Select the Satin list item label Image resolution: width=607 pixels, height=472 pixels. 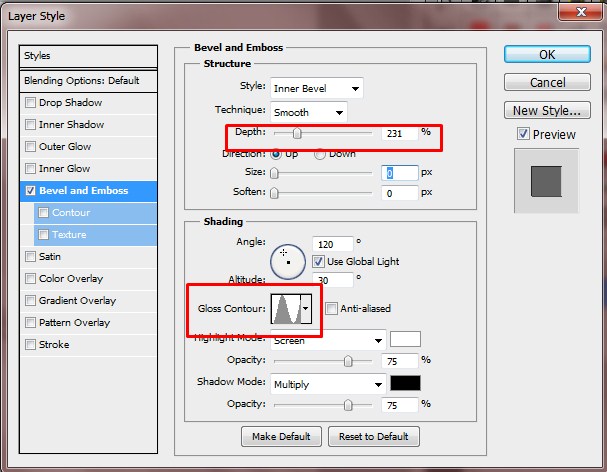(x=50, y=257)
